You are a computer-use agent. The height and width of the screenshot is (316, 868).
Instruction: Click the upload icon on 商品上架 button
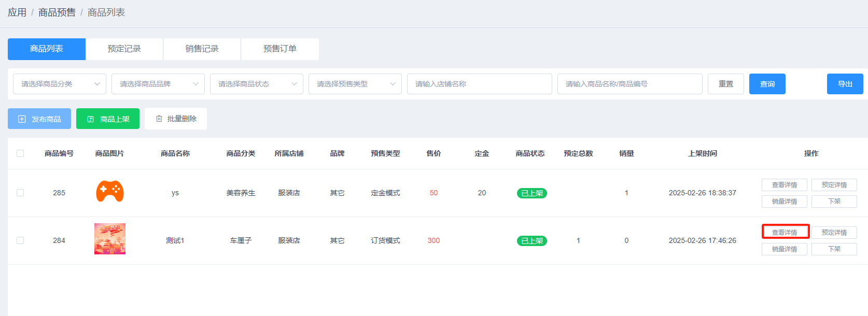coord(91,119)
